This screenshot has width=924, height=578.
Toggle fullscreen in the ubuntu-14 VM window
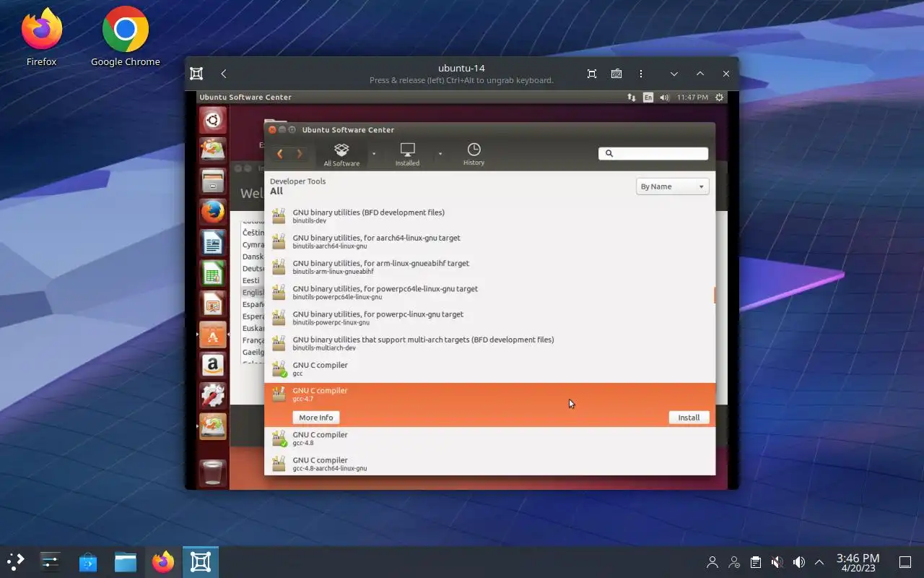point(592,74)
